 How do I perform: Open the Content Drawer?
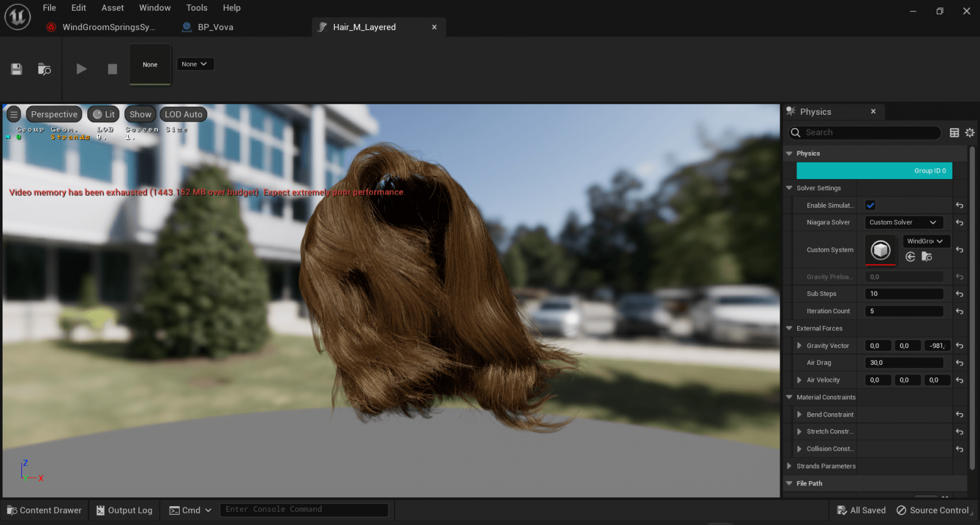click(45, 510)
